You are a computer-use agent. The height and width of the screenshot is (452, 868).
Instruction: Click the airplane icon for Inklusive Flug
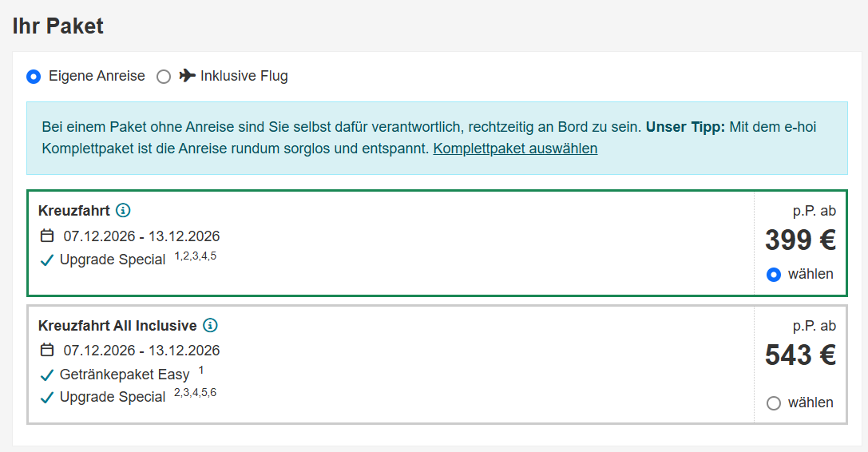pos(187,75)
